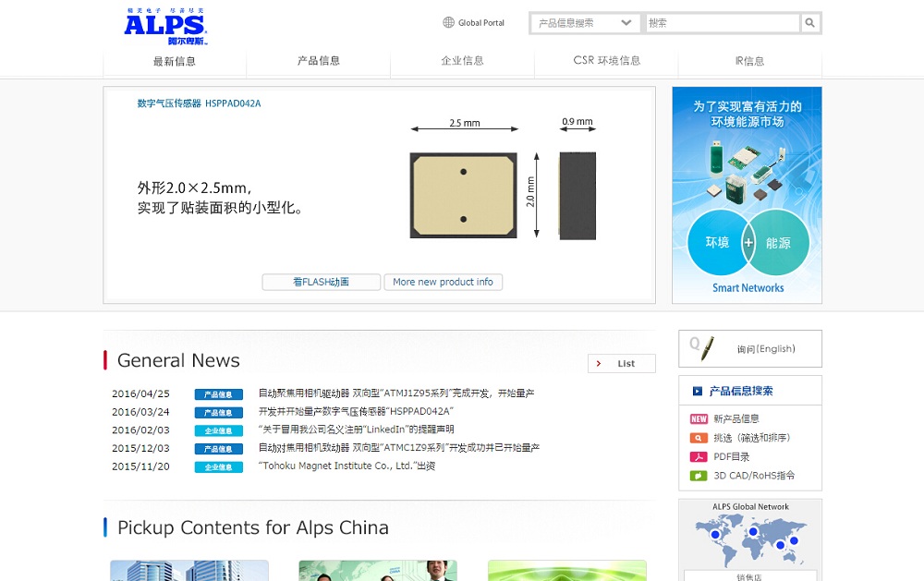Screen dimensions: 924x581
Task: Click the 产品信息 tag for 2015/12/03
Action: pos(219,449)
